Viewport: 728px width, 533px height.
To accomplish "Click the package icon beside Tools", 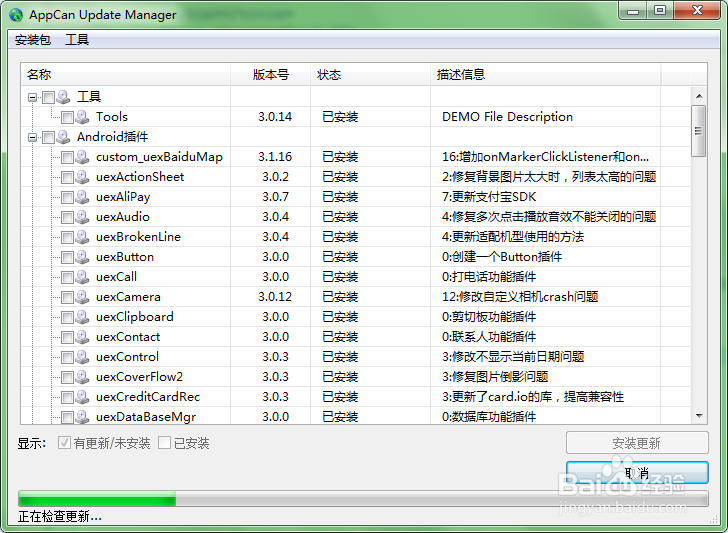I will click(82, 117).
